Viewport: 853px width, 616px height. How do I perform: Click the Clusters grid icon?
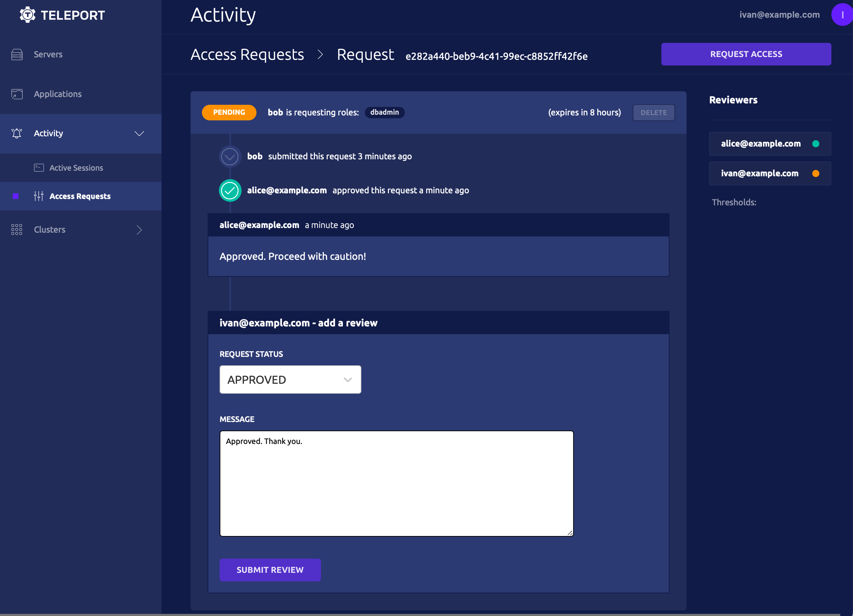pos(17,230)
